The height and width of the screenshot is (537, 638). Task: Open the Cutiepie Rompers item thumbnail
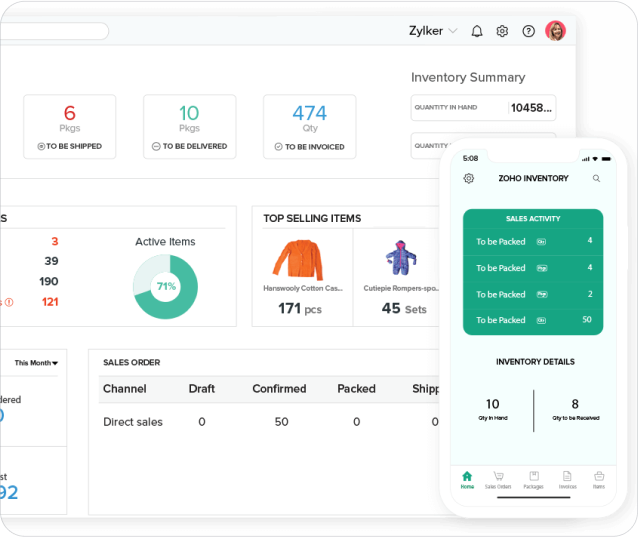tap(401, 258)
